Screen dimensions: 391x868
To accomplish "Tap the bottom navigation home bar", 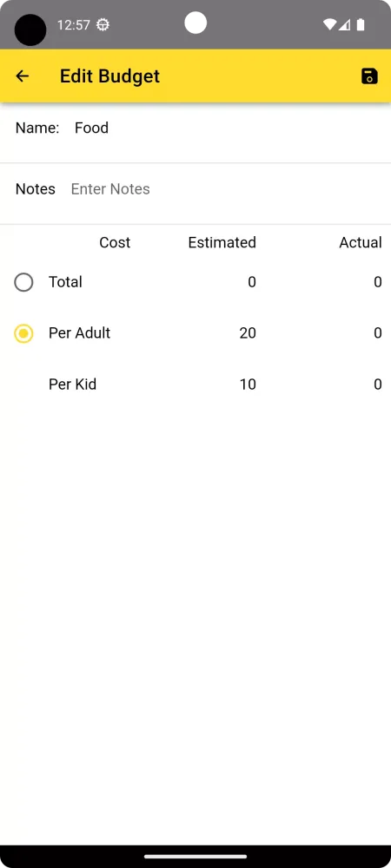I will click(x=195, y=857).
